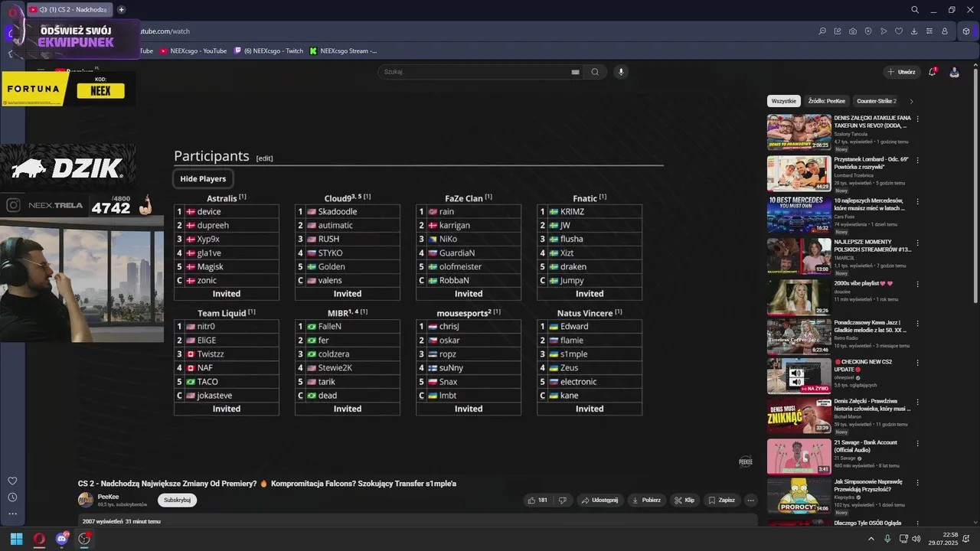Select the Wszystkie filter chip
The height and width of the screenshot is (551, 980).
(x=784, y=101)
